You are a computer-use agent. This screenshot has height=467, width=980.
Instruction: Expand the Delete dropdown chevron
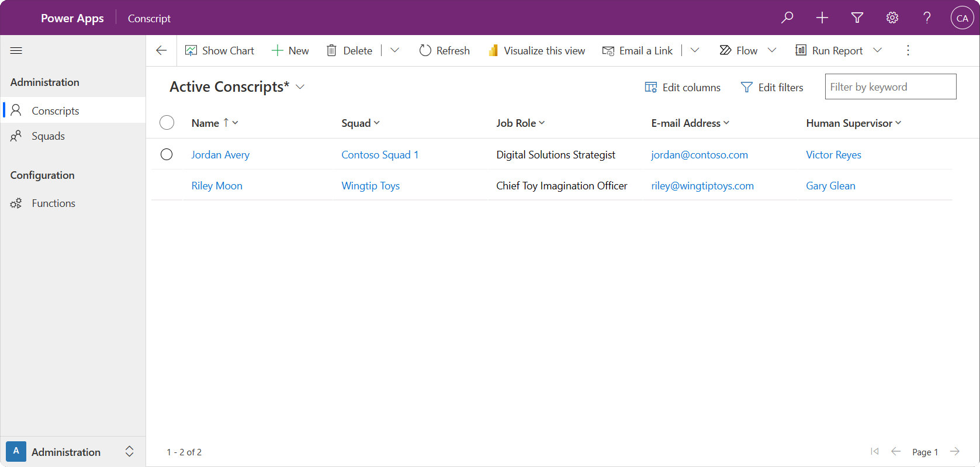pyautogui.click(x=395, y=51)
